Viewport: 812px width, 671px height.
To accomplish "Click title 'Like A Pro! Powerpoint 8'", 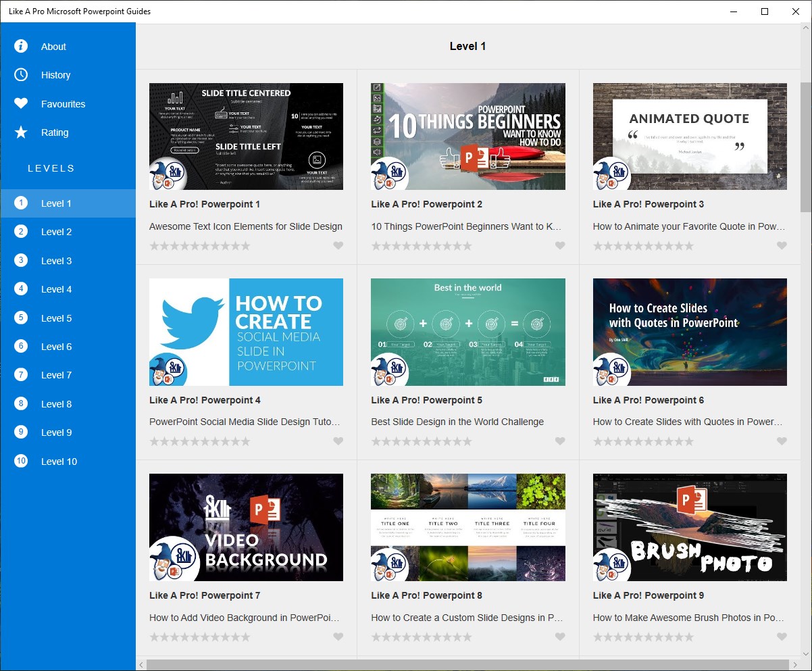I will click(x=427, y=595).
